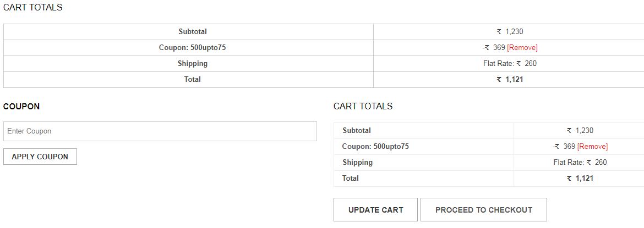Click Coupon: 500upto75 label in the lower table
The width and height of the screenshot is (644, 228).
(375, 147)
